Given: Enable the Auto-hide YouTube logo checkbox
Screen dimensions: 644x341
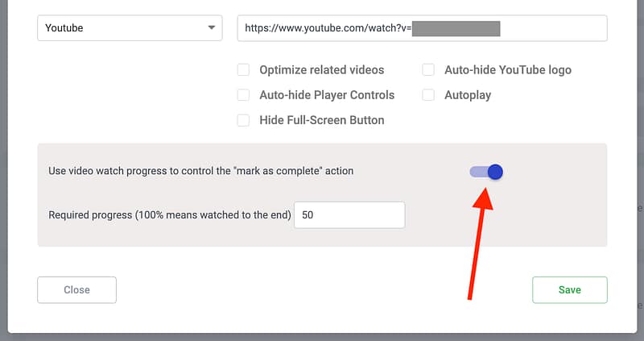Looking at the screenshot, I should (428, 70).
